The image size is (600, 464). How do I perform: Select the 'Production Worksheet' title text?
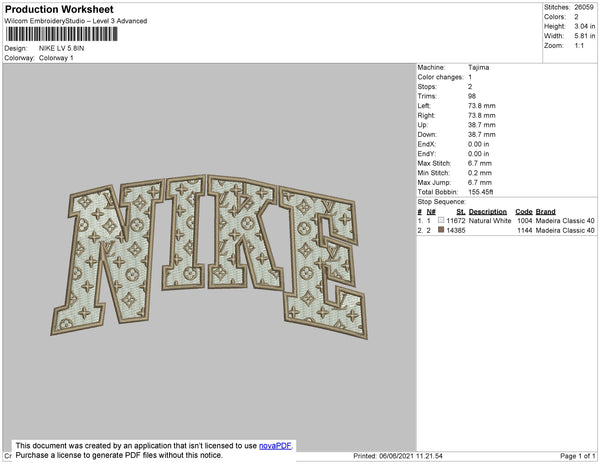coord(59,9)
